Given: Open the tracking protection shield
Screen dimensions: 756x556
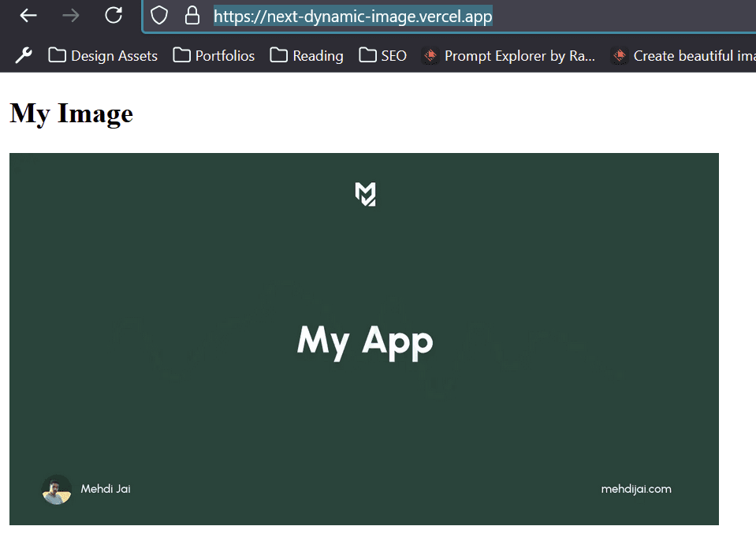Looking at the screenshot, I should pyautogui.click(x=159, y=16).
